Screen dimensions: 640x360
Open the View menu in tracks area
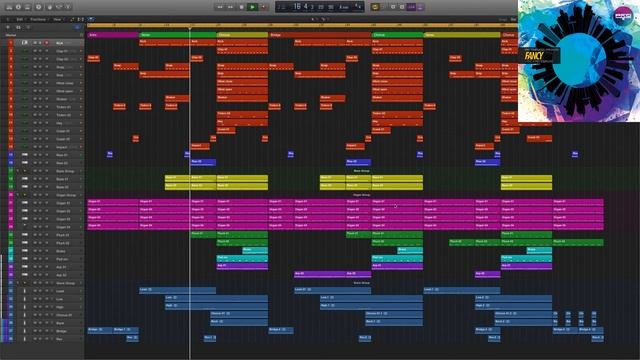pyautogui.click(x=58, y=19)
